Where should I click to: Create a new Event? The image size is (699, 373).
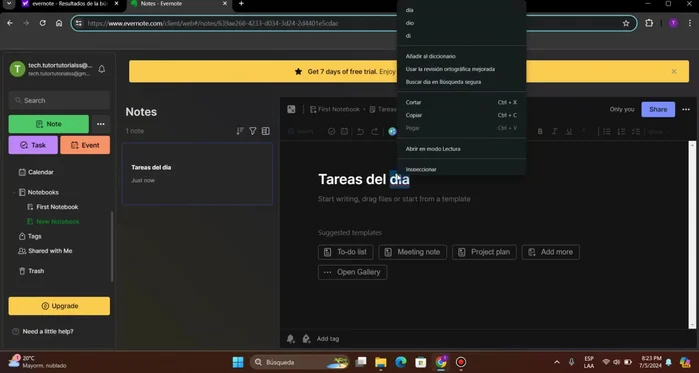click(x=85, y=145)
